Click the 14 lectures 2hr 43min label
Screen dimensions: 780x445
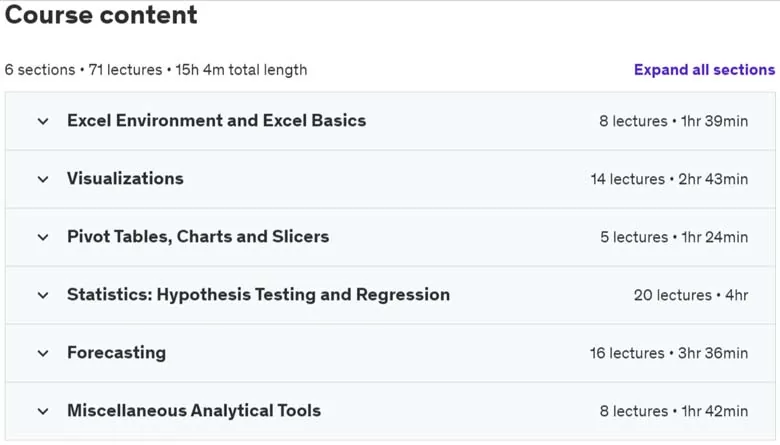point(669,179)
